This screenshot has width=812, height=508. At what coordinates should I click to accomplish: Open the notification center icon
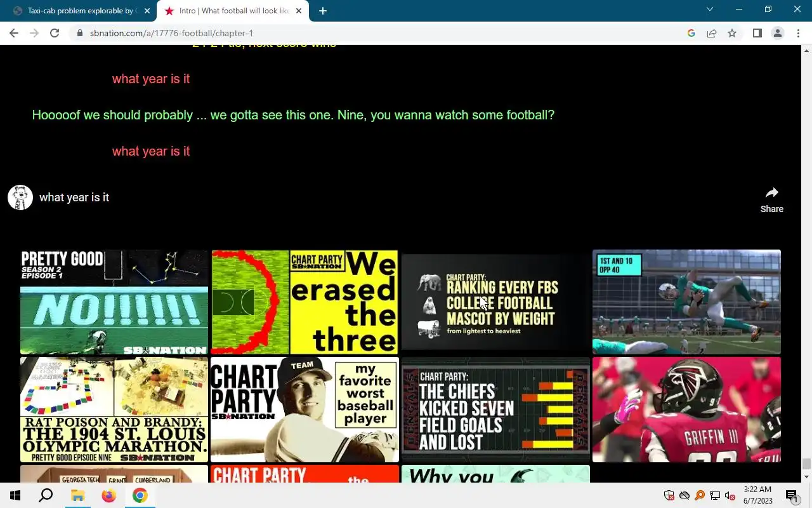(x=792, y=496)
